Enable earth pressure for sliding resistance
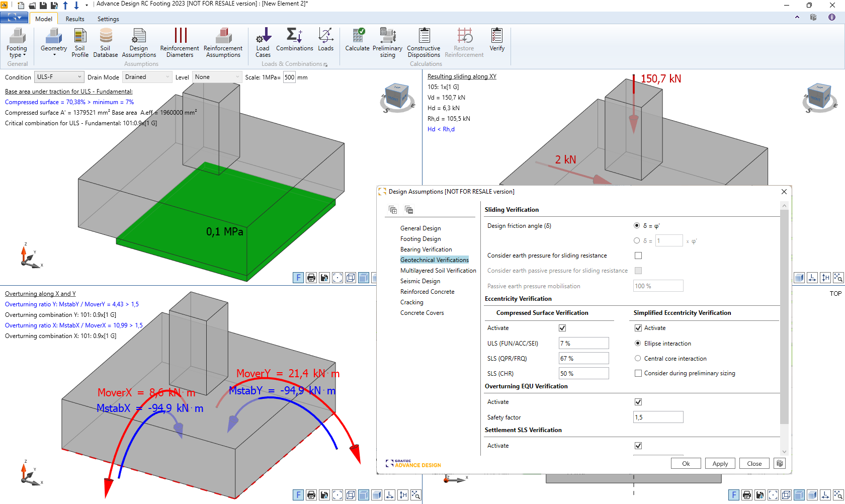 point(638,256)
